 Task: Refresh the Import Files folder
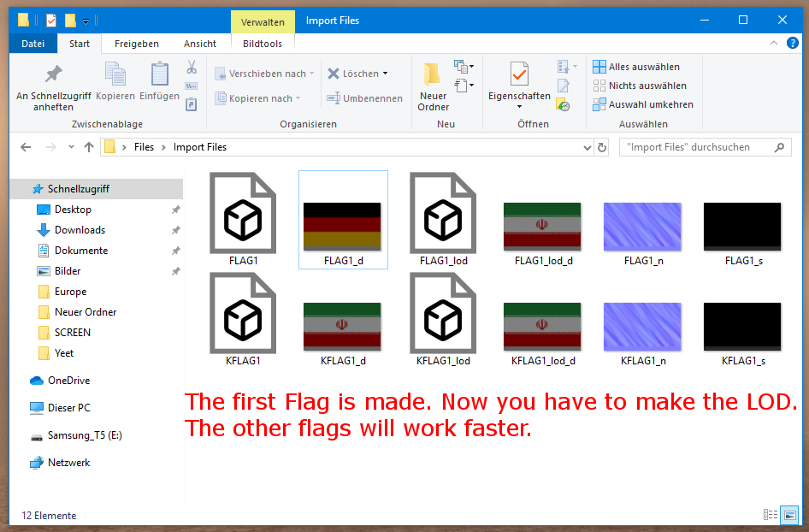(x=601, y=148)
